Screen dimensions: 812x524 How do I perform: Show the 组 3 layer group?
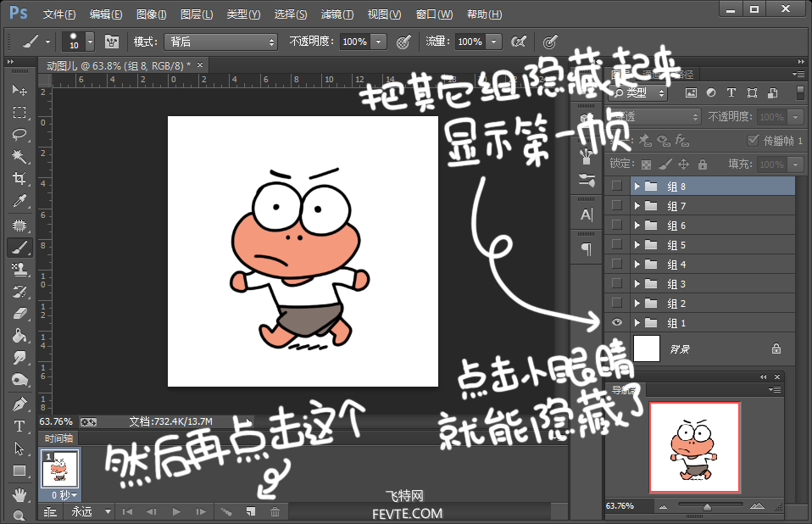click(x=616, y=283)
